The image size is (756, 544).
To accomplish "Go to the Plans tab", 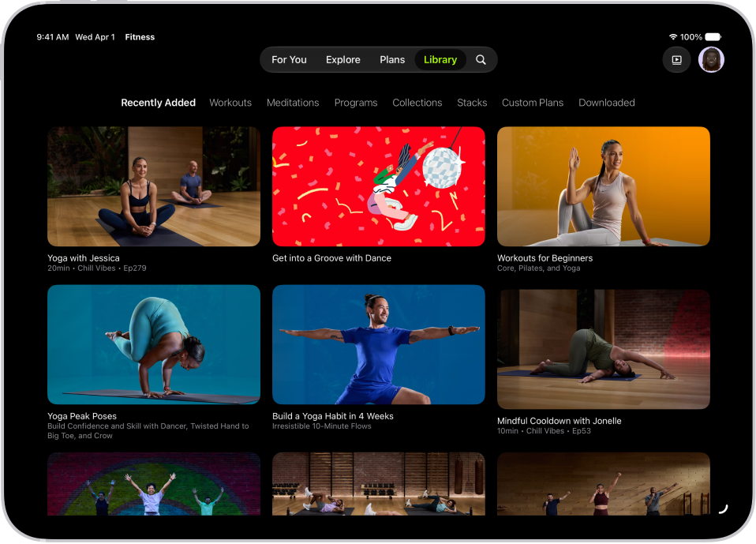I will tap(392, 60).
